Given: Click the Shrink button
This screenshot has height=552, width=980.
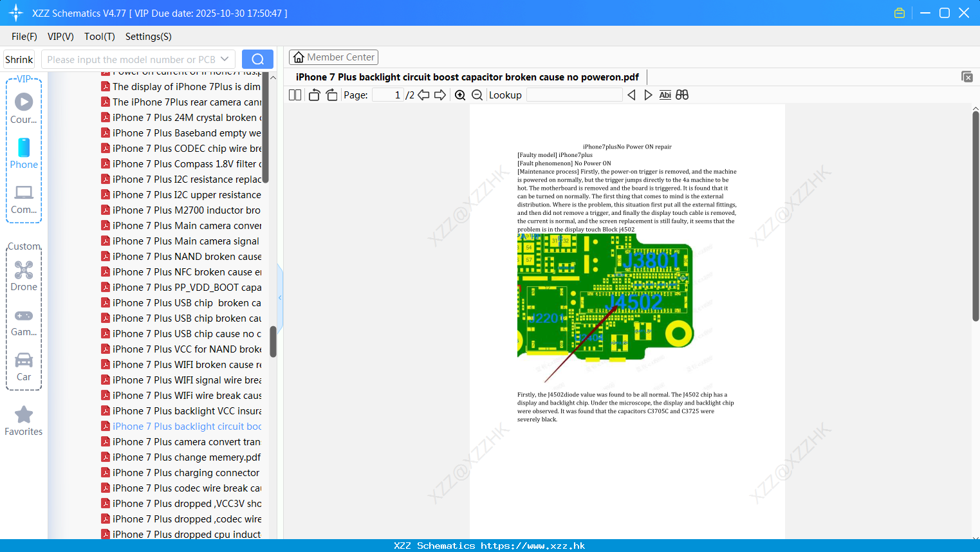Looking at the screenshot, I should click(x=19, y=59).
